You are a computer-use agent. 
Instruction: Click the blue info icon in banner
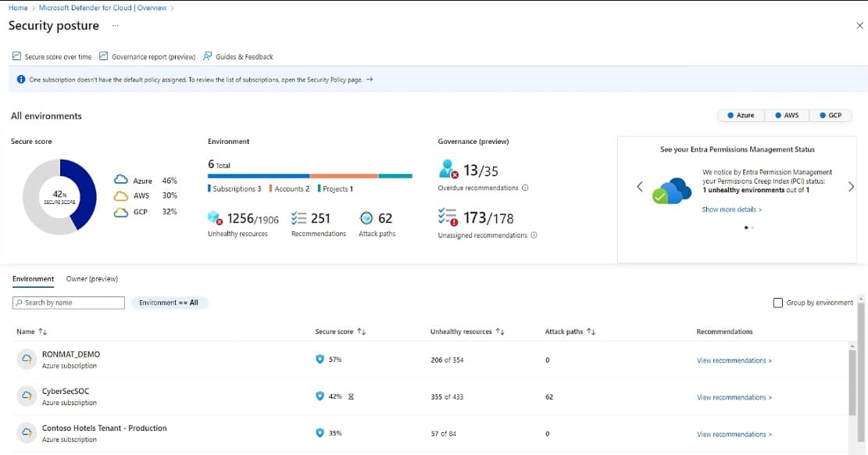[x=21, y=79]
